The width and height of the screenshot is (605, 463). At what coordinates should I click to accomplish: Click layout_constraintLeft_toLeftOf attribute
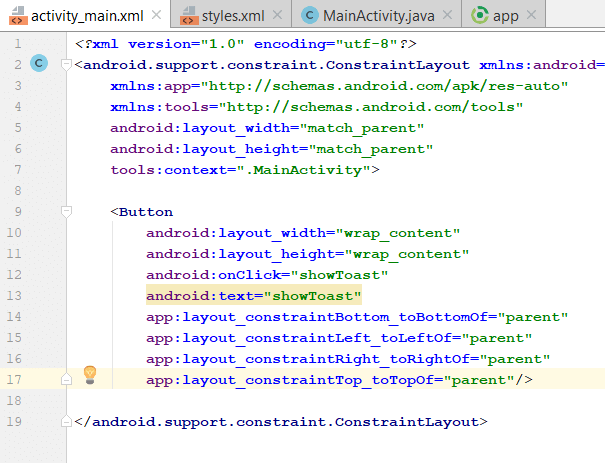[339, 338]
